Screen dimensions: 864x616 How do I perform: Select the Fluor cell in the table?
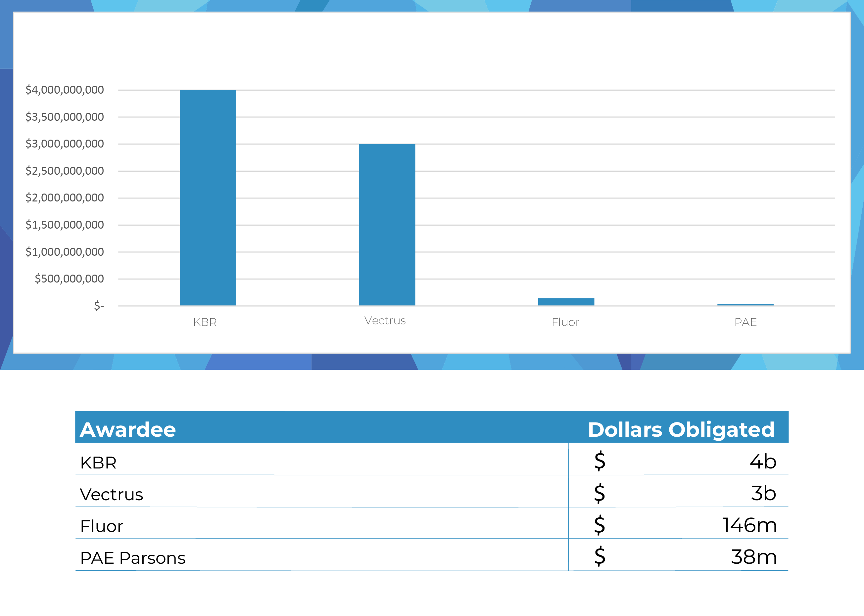(x=102, y=526)
